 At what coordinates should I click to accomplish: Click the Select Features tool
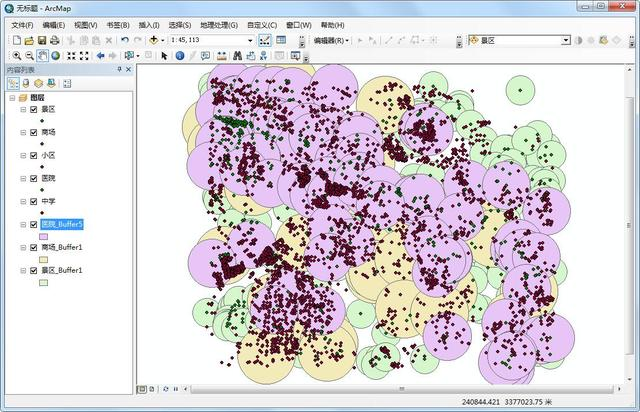(129, 56)
